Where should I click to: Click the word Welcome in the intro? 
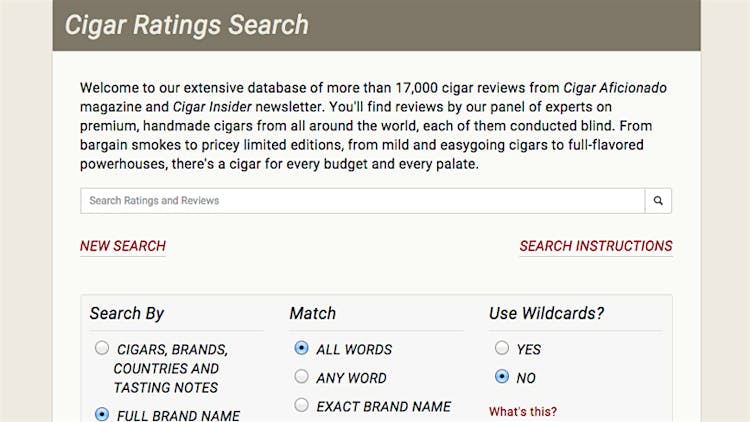(111, 88)
